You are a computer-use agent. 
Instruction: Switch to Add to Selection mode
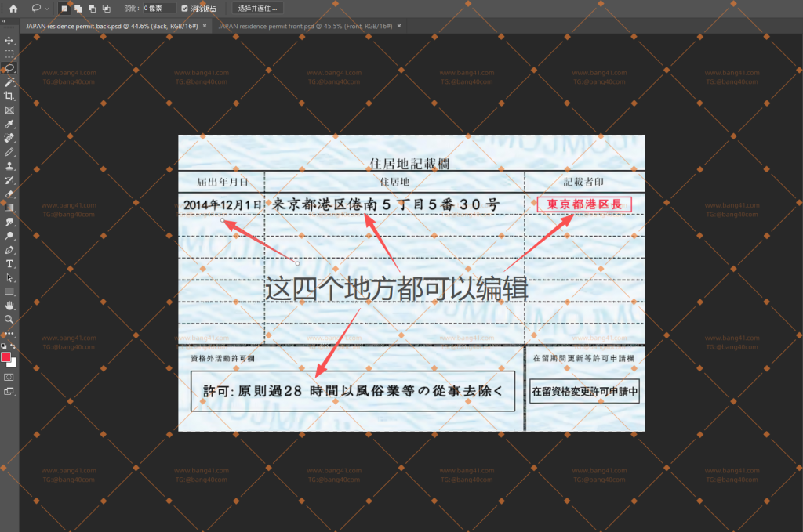78,8
